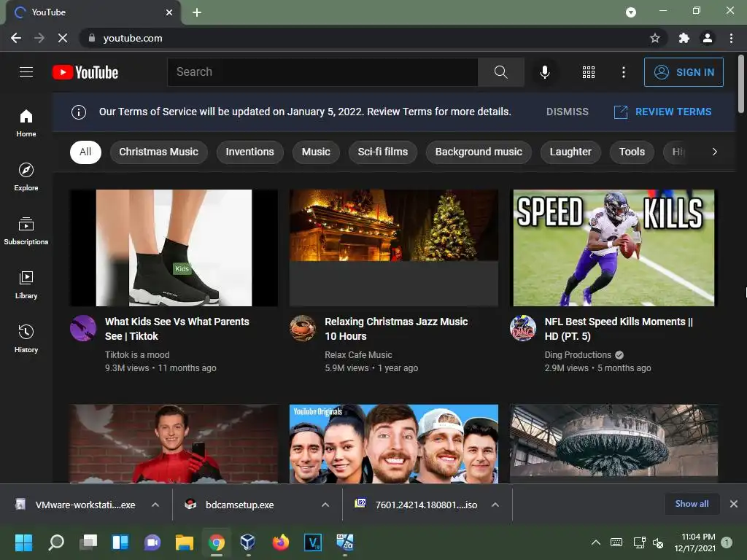The height and width of the screenshot is (560, 747).
Task: Open Tiktok is a mood channel avatar
Action: coord(83,327)
